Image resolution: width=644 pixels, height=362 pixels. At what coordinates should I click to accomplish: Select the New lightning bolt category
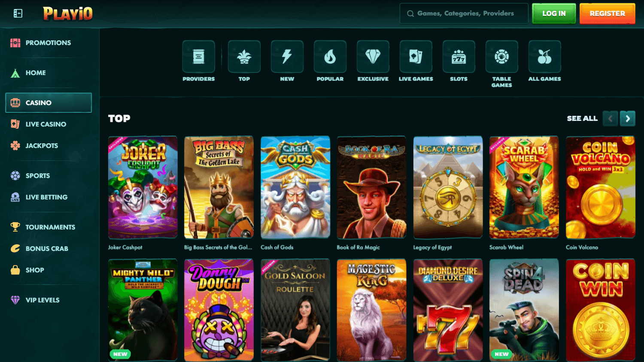287,57
